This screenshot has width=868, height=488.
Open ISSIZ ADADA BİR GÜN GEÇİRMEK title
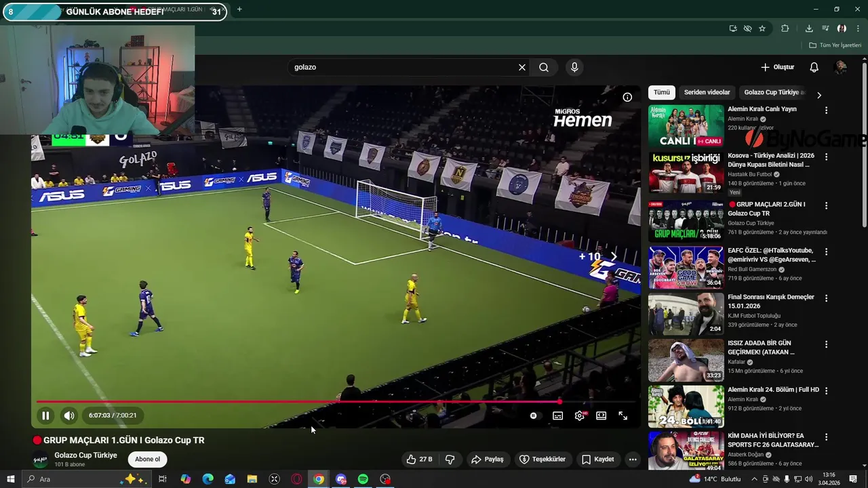click(x=762, y=348)
